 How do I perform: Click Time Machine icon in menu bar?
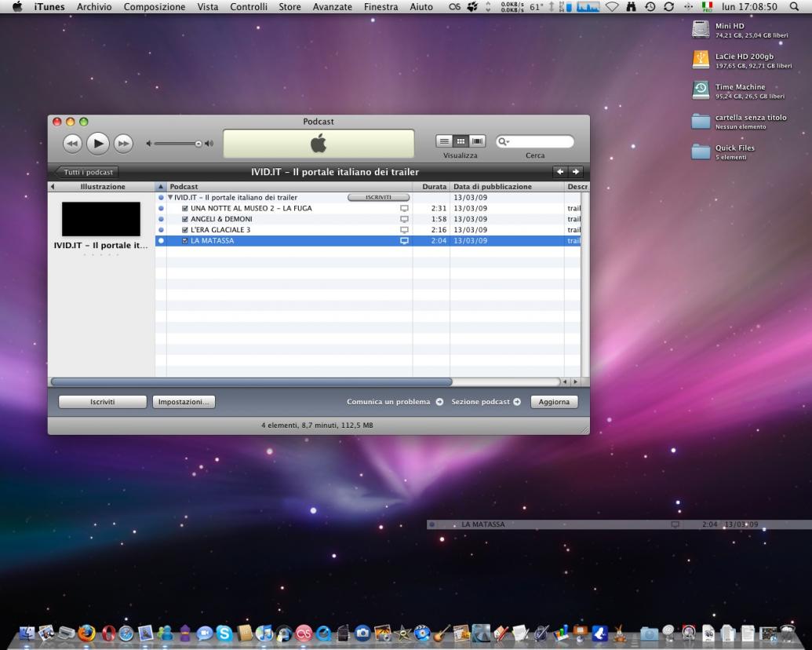(650, 7)
